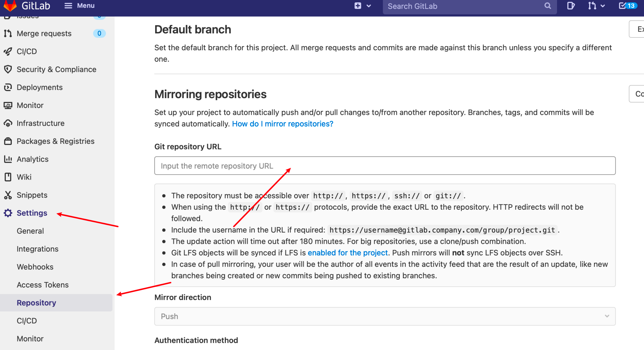The width and height of the screenshot is (644, 350).
Task: Open your to-do list showing 13 items
Action: pos(627,6)
